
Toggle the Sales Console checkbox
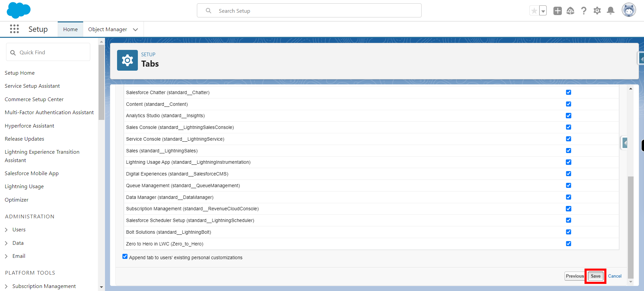569,127
